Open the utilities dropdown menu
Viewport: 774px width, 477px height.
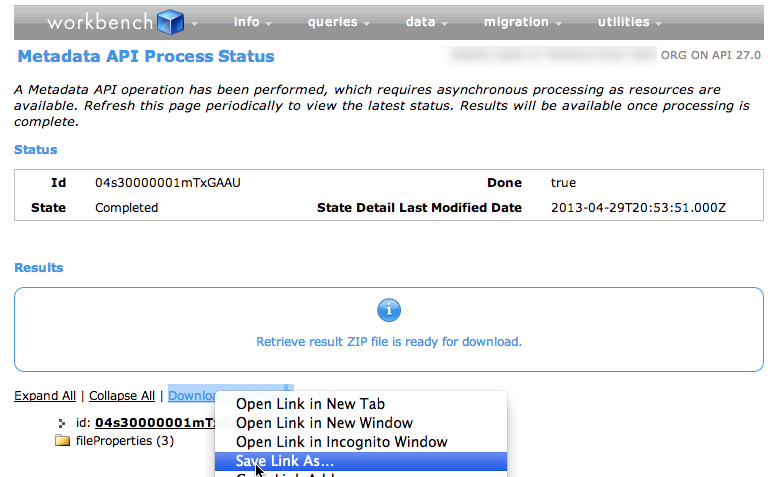click(x=630, y=22)
